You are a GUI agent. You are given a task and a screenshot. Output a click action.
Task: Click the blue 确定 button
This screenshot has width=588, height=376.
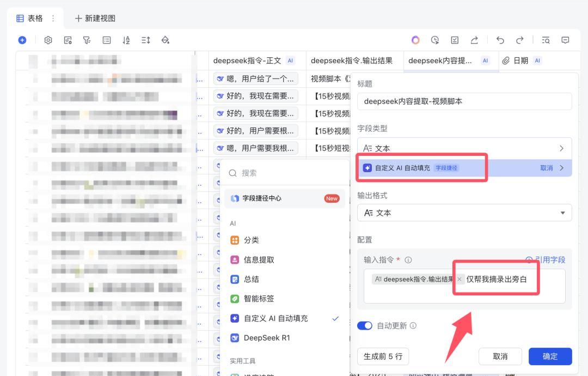click(550, 356)
